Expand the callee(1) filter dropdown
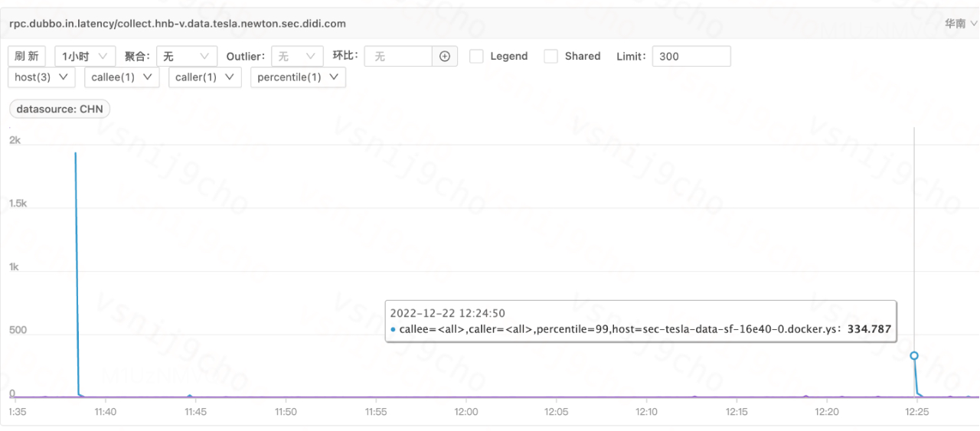980x431 pixels. pos(122,77)
